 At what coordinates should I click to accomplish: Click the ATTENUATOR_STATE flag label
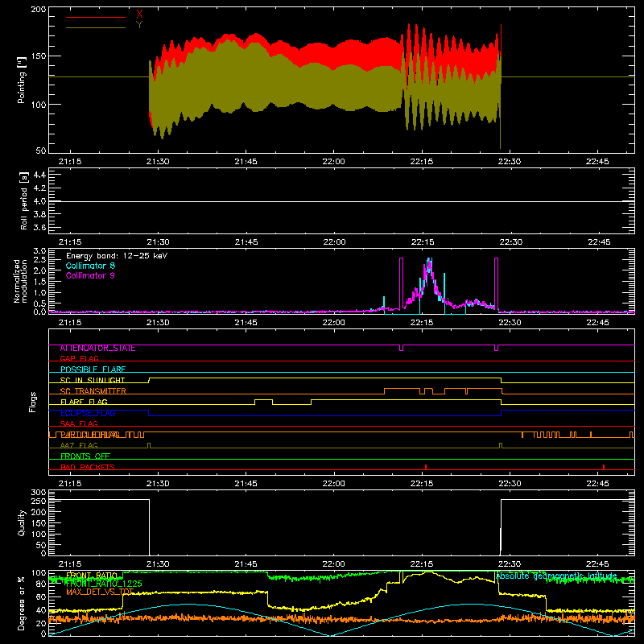click(97, 349)
